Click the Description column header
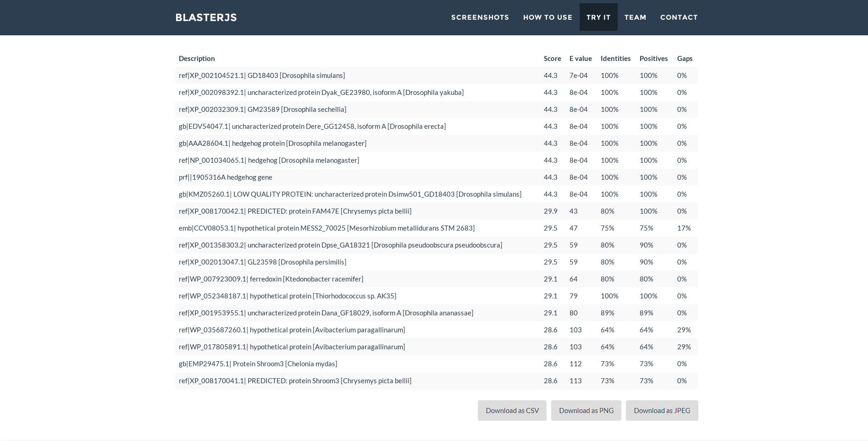 click(x=197, y=59)
